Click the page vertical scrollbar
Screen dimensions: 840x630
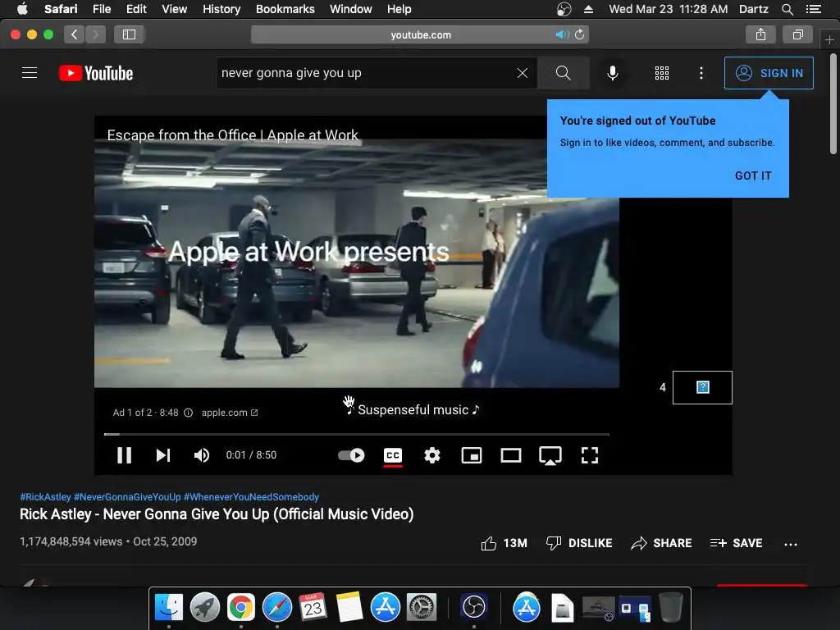click(833, 103)
